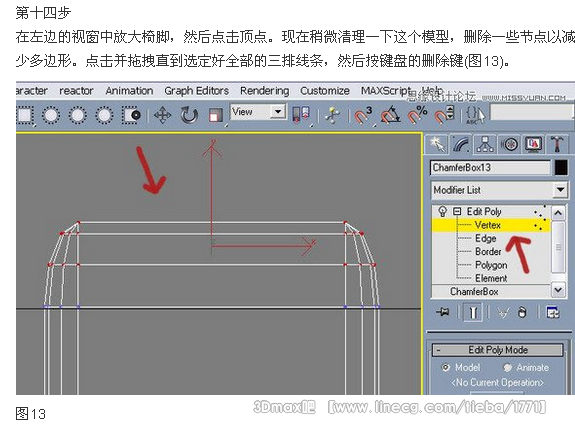Toggle the Edit Poly lightbulb icon
This screenshot has height=424, width=575.
(443, 211)
